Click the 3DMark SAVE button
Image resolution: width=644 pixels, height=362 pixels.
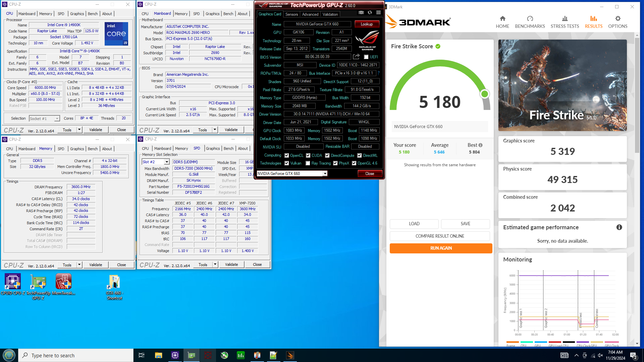[465, 224]
